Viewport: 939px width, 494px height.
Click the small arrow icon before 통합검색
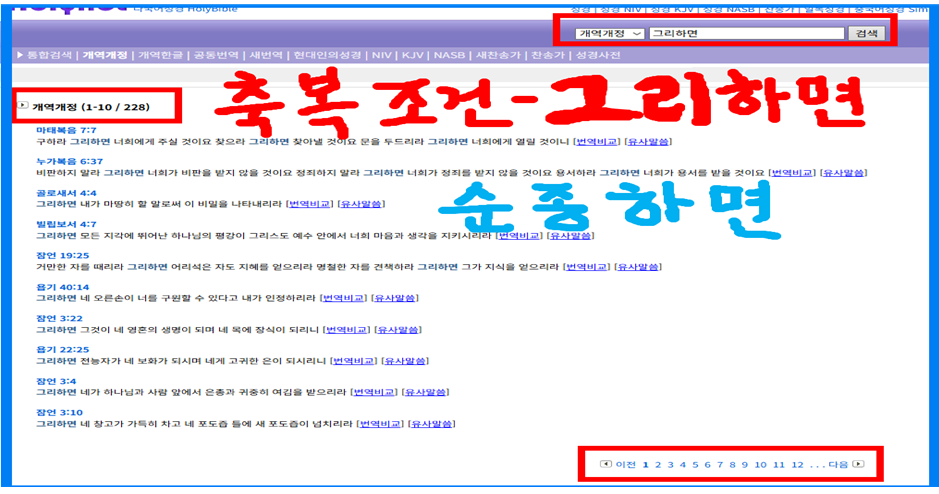(x=21, y=56)
